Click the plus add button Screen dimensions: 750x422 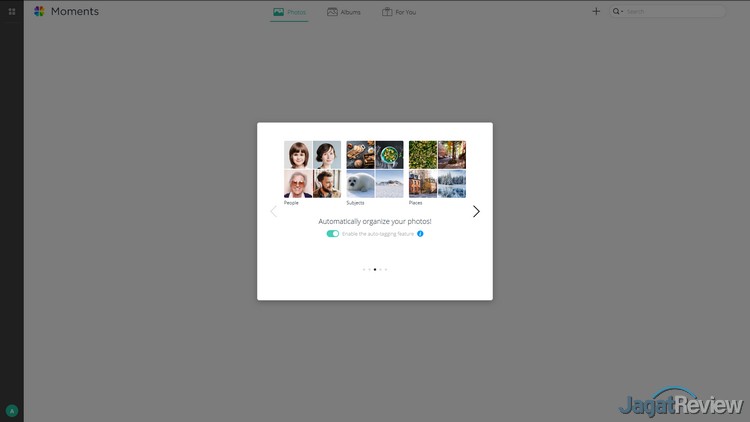pos(596,11)
